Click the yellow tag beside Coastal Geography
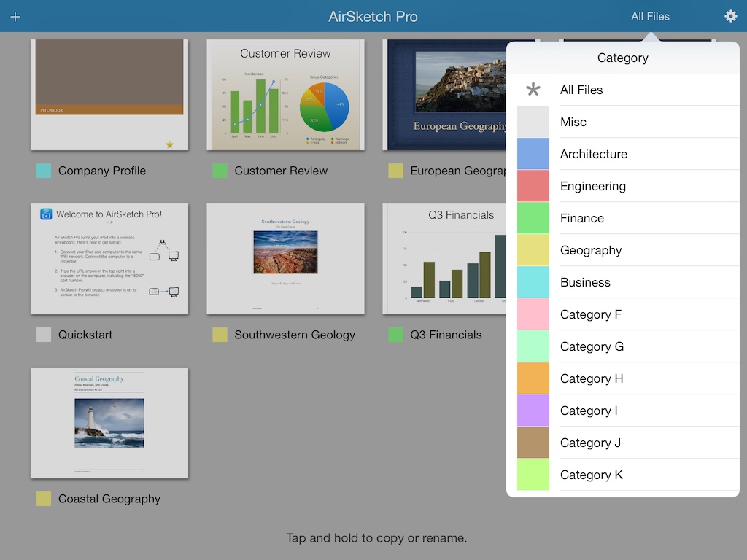This screenshot has width=747, height=560. [x=44, y=499]
